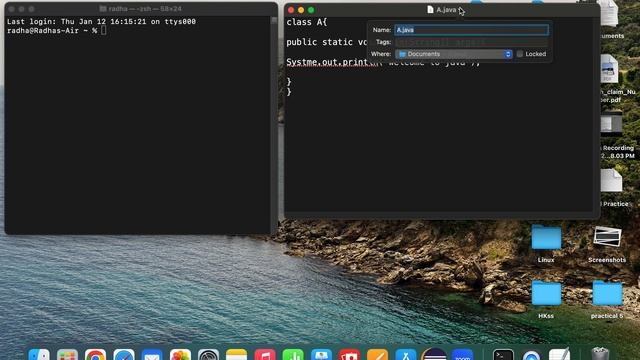Open Pages from the Dock

[378, 354]
